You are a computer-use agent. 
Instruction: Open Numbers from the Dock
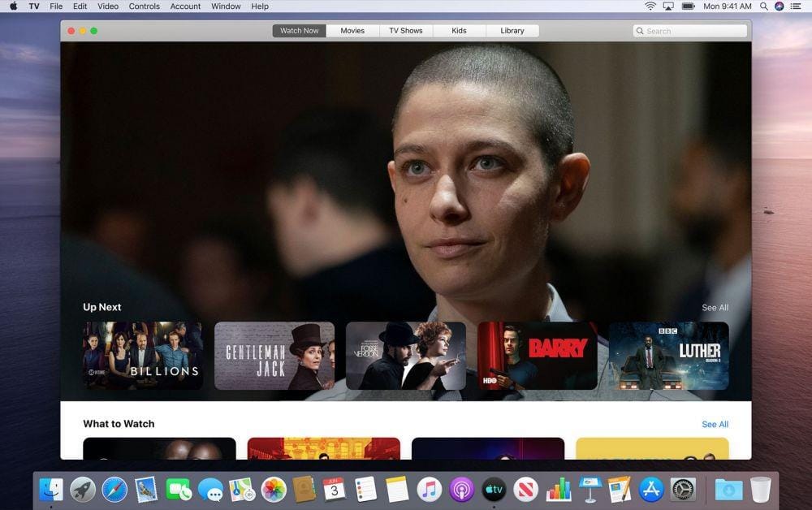pyautogui.click(x=558, y=490)
